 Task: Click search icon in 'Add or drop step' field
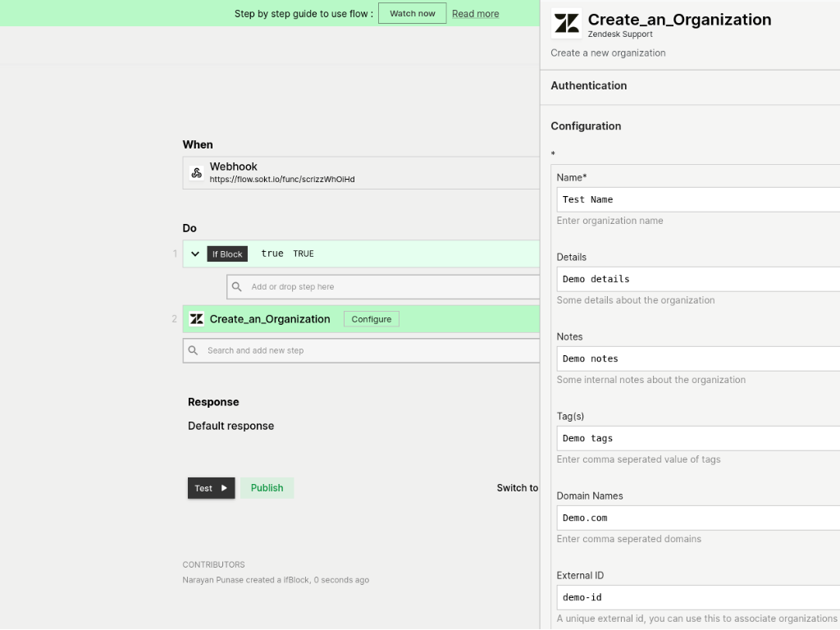point(237,287)
